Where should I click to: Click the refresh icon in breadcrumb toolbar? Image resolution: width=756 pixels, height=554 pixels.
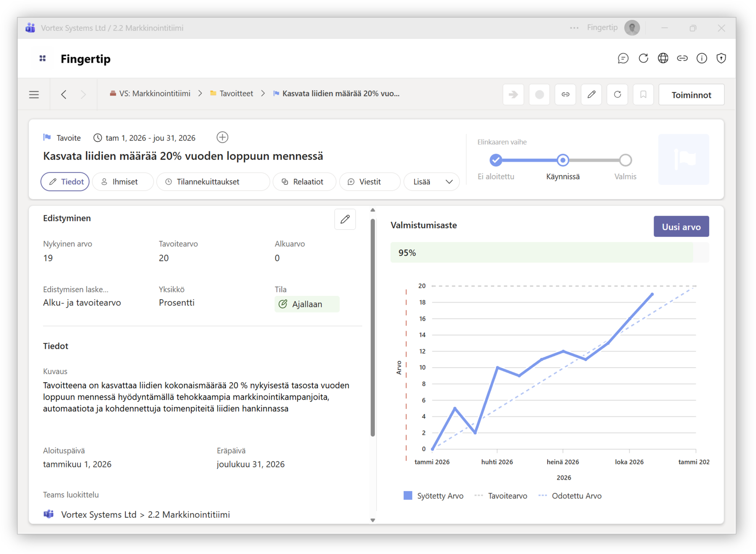(617, 94)
